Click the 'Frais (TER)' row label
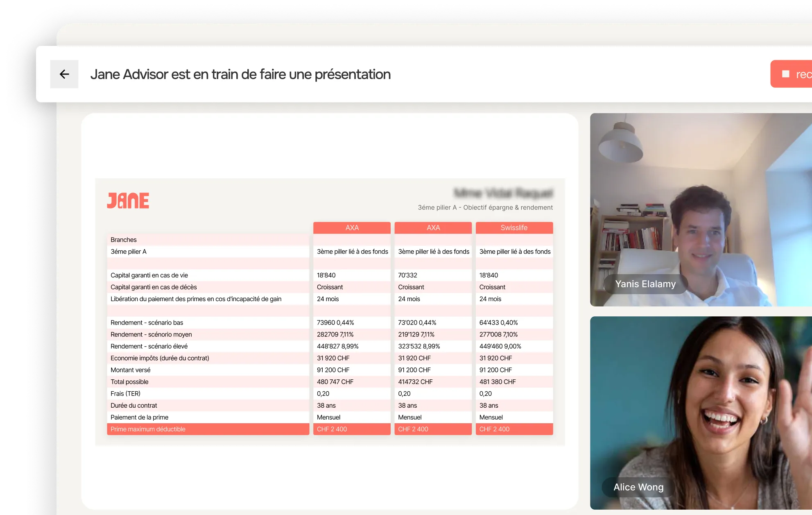The height and width of the screenshot is (515, 812). 125,394
